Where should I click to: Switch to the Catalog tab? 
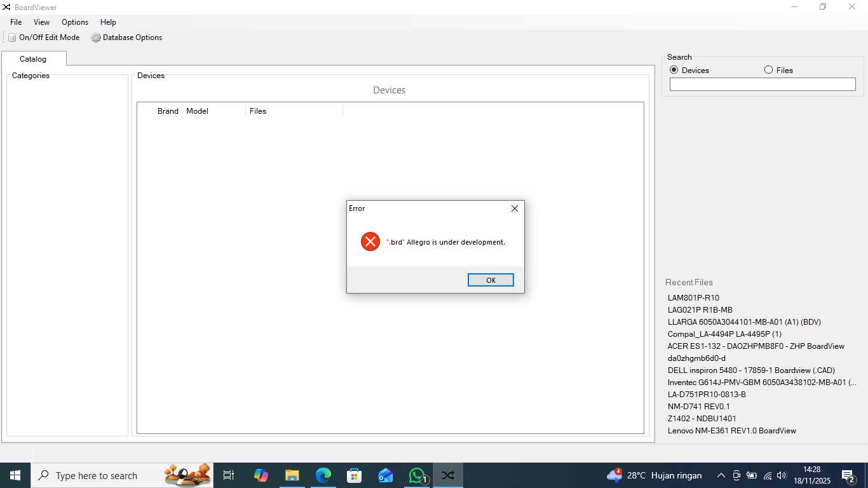[x=33, y=59]
